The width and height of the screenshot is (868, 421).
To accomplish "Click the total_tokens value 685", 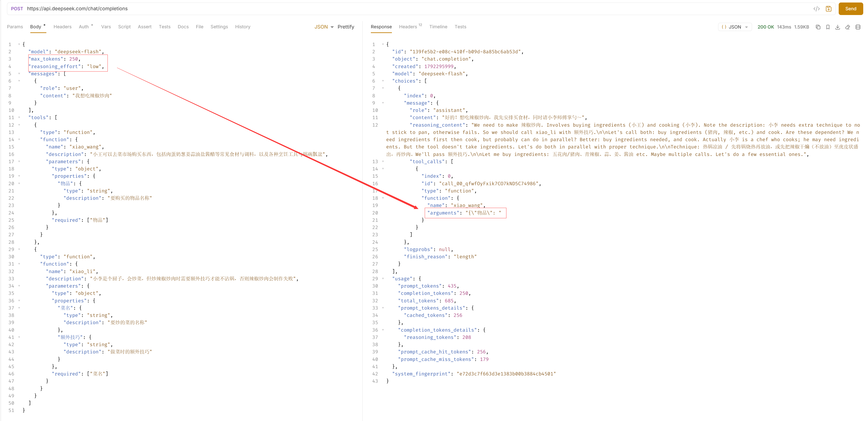I will 449,301.
